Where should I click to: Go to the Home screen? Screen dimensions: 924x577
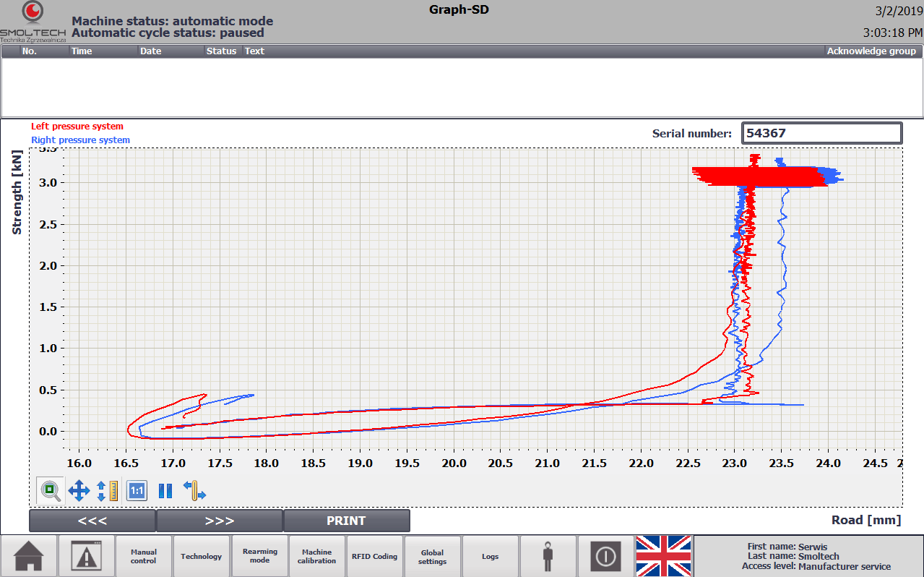29,556
